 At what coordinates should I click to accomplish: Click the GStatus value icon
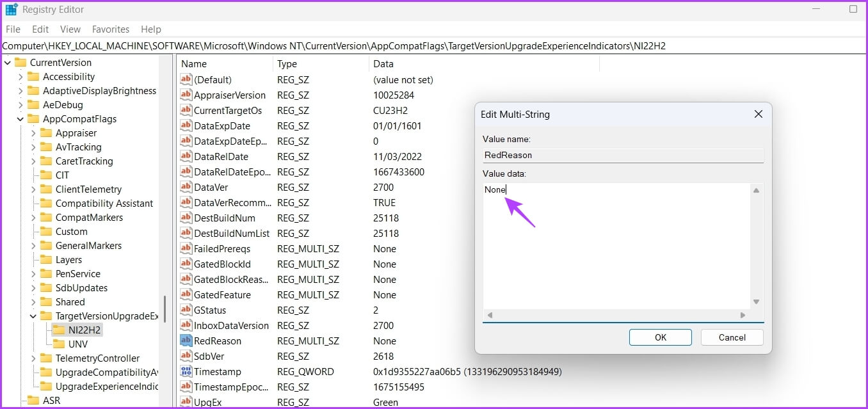click(186, 310)
